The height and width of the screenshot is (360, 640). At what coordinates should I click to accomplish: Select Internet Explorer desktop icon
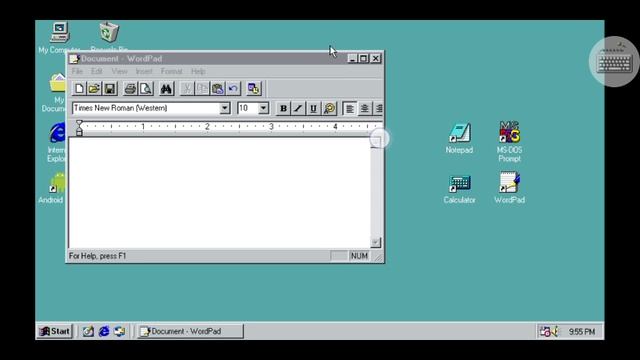point(57,142)
